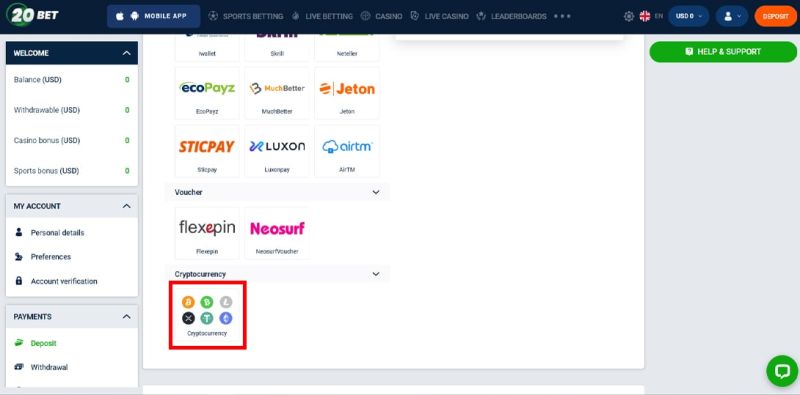The width and height of the screenshot is (800, 395).
Task: Select AirTM payment option
Action: [347, 152]
